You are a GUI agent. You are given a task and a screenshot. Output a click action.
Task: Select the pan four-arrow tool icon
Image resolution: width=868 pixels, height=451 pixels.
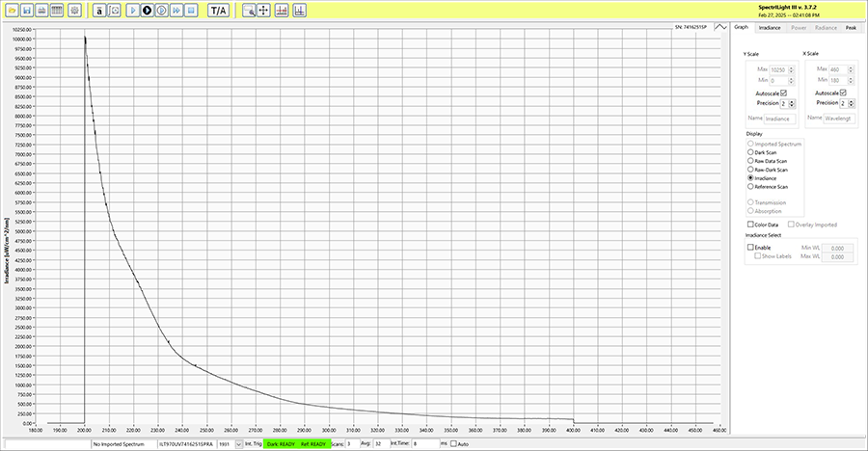point(264,11)
